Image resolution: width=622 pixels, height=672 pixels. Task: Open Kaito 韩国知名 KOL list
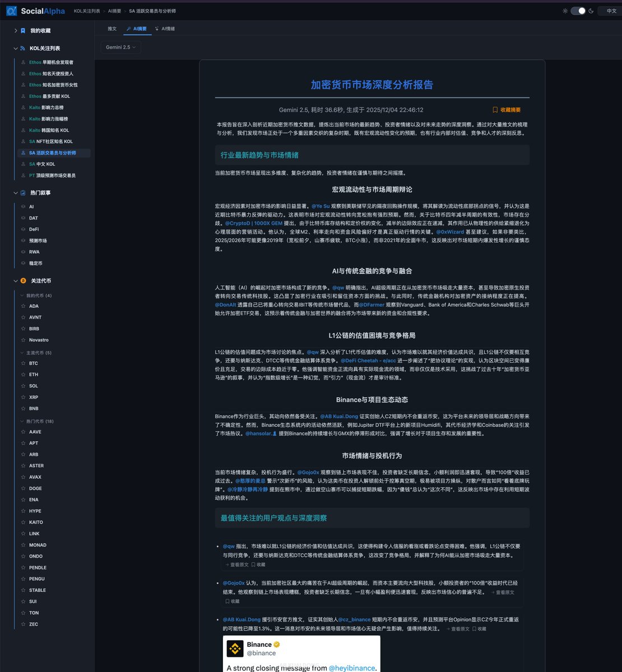(x=49, y=130)
